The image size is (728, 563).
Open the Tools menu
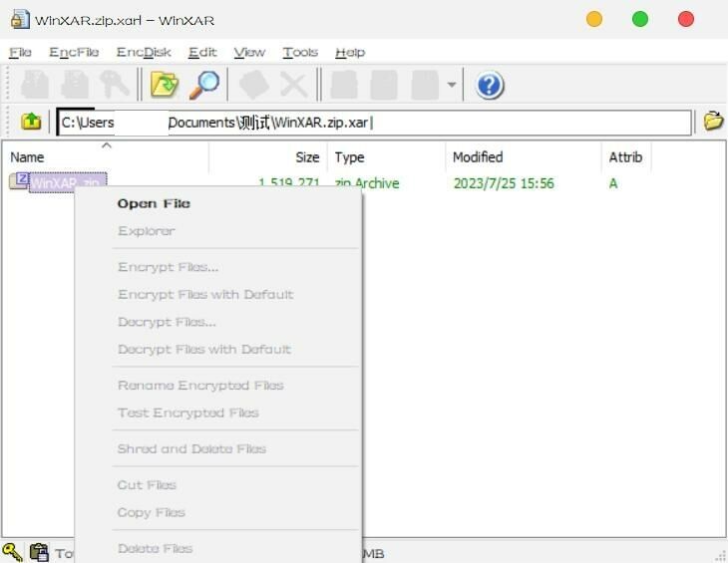click(299, 52)
